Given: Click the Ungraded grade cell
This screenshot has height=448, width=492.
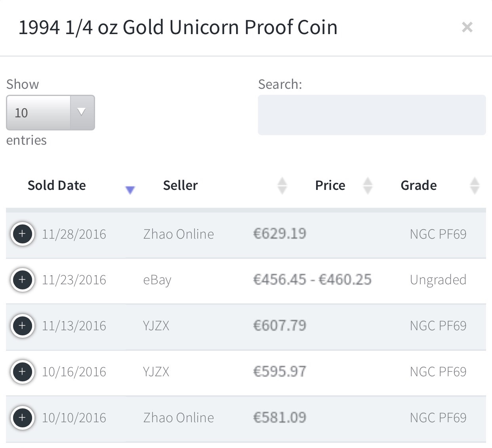Looking at the screenshot, I should (438, 280).
